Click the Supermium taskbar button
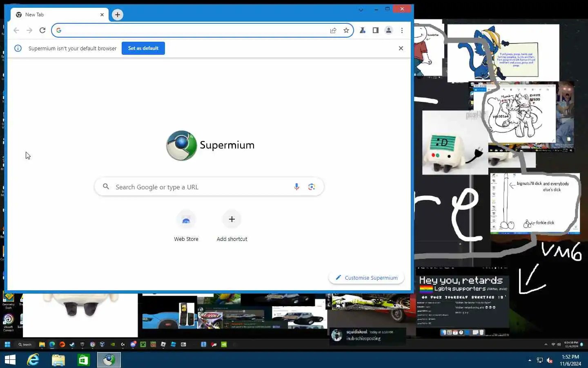 (109, 360)
